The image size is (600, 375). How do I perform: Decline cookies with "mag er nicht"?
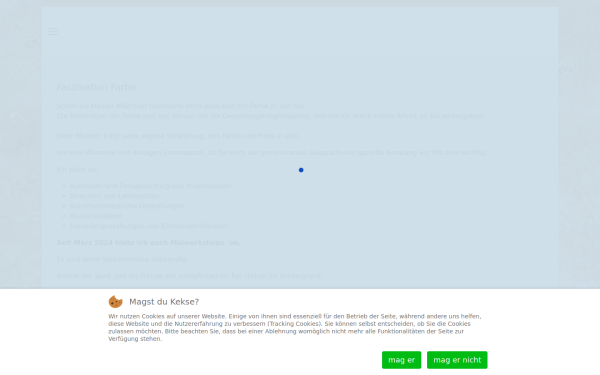[457, 360]
